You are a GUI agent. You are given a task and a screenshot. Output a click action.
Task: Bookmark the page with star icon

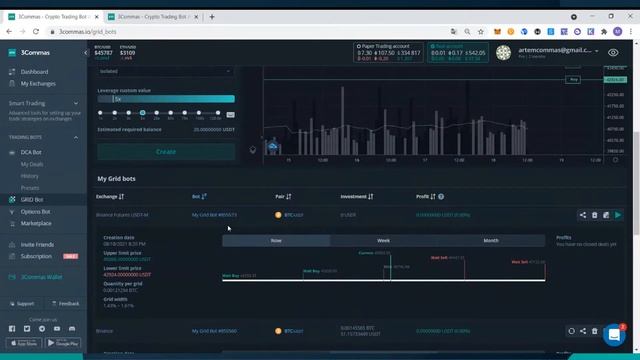[x=481, y=32]
